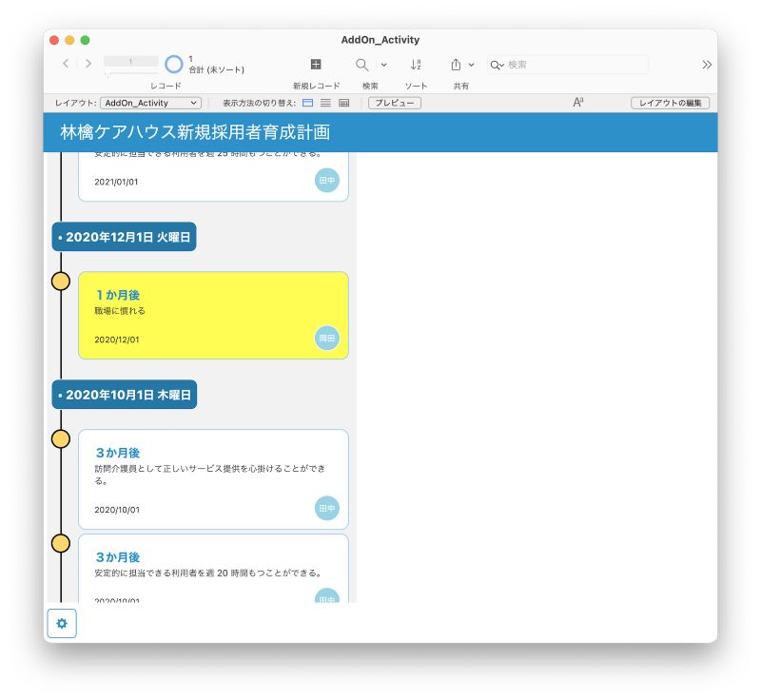Click timeline dot beside 安定的に担当 3か月後 card
This screenshot has height=700, width=761.
click(61, 543)
